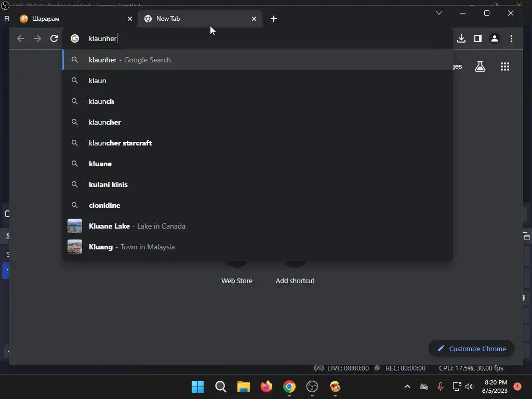Viewport: 532px width, 399px height.
Task: Select the 'kluane' suggestion
Action: [258, 164]
